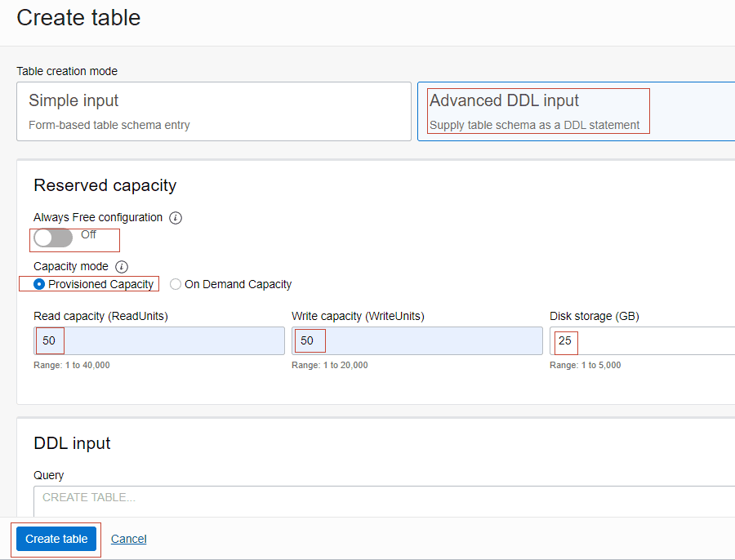
Task: Toggle the Always Free configuration switch
Action: 53,238
